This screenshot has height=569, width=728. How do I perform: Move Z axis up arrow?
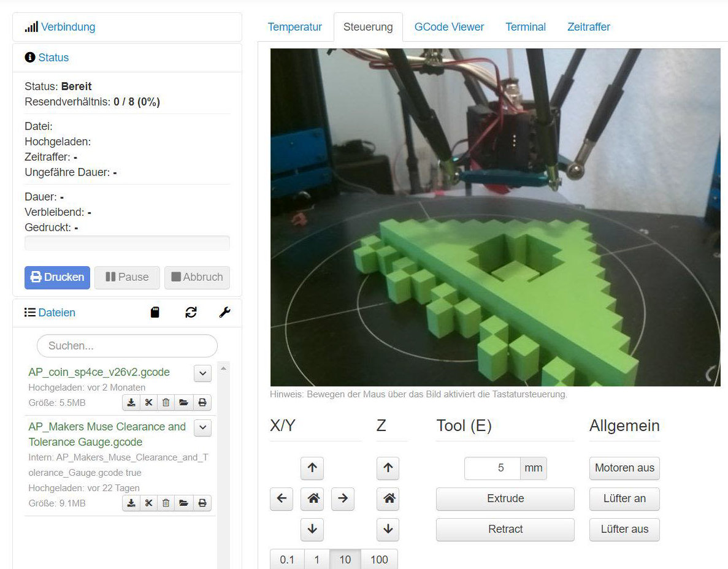[388, 468]
